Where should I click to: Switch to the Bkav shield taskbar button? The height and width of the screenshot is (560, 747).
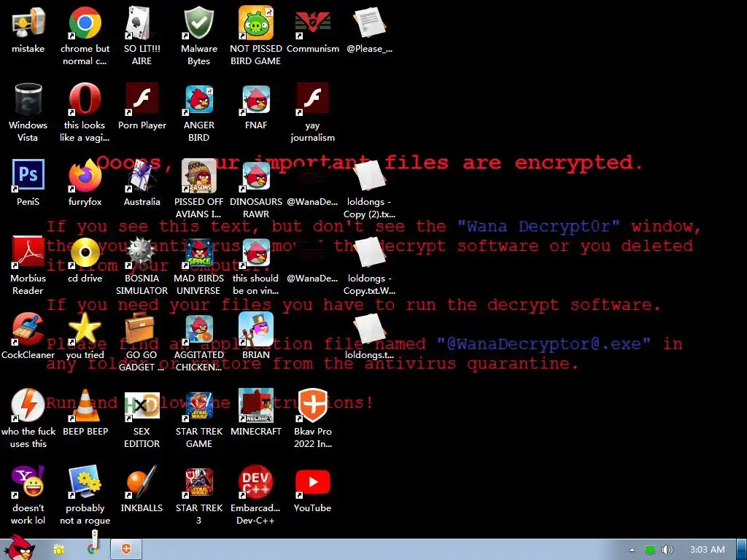tap(126, 550)
